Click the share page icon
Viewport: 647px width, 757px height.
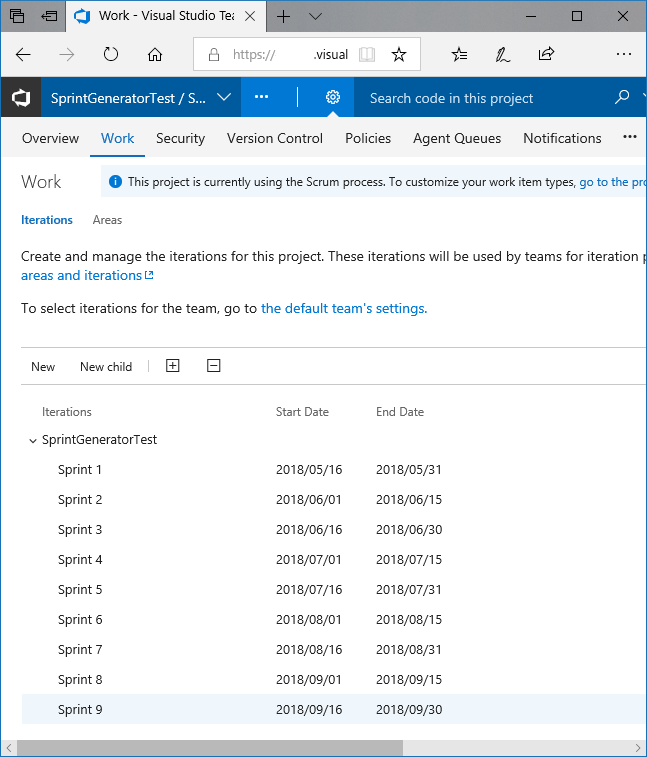click(546, 54)
